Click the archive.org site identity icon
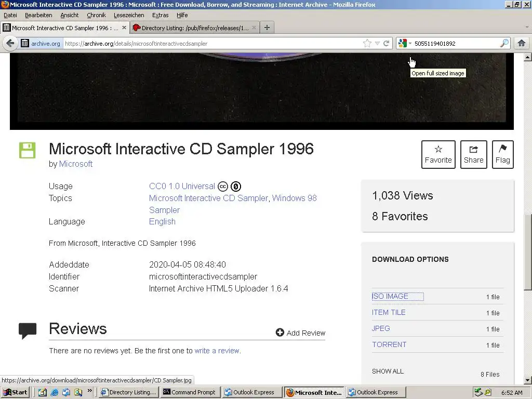 pyautogui.click(x=25, y=44)
